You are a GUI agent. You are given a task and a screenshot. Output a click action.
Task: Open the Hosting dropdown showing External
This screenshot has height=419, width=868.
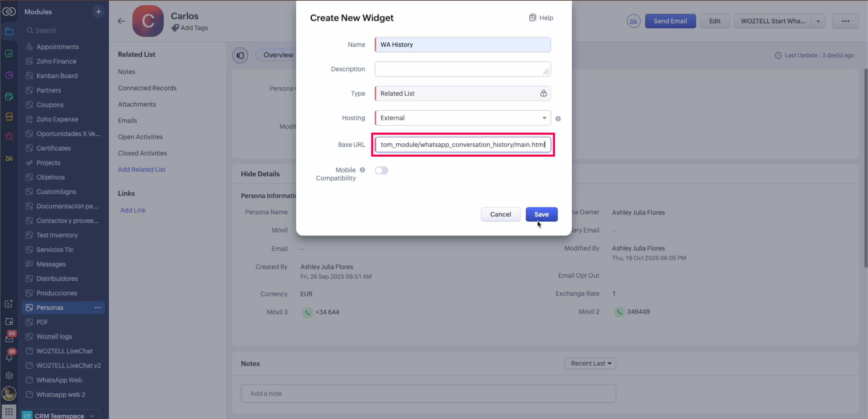(x=462, y=118)
